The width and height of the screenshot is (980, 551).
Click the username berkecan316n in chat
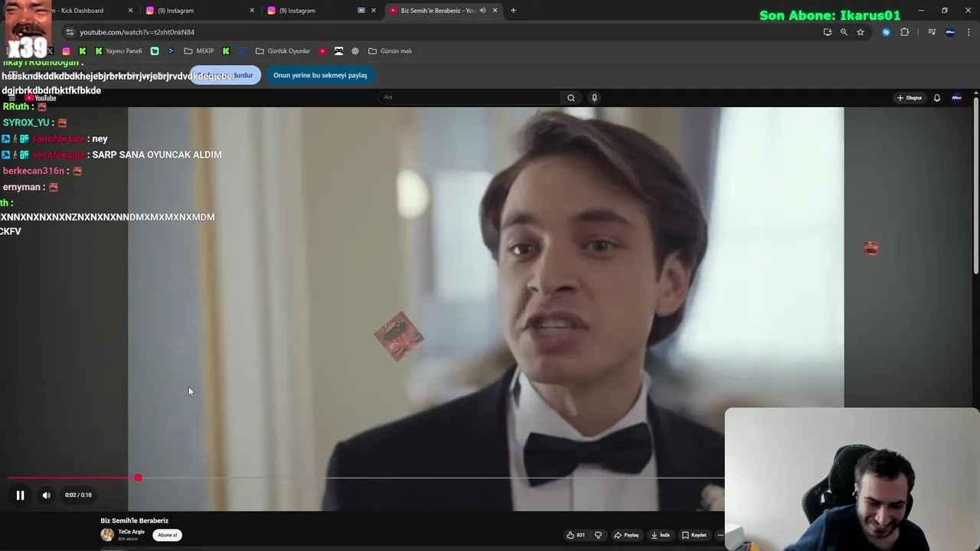click(34, 171)
